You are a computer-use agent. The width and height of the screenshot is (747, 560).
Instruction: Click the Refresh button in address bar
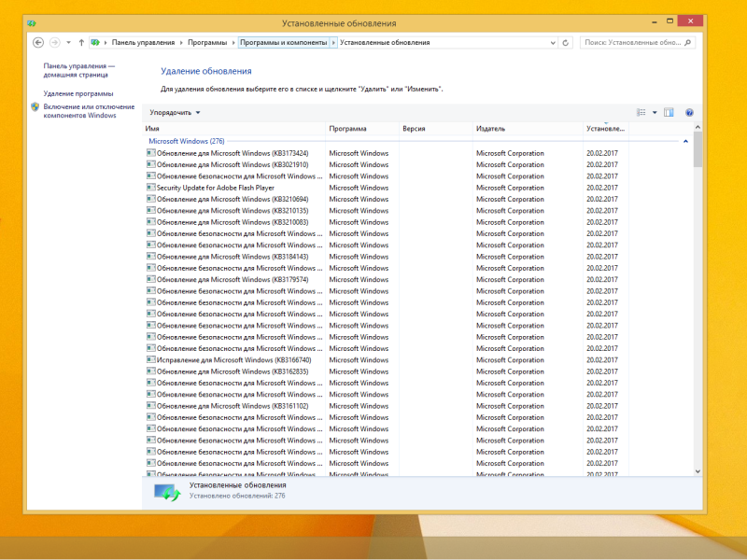coord(566,42)
